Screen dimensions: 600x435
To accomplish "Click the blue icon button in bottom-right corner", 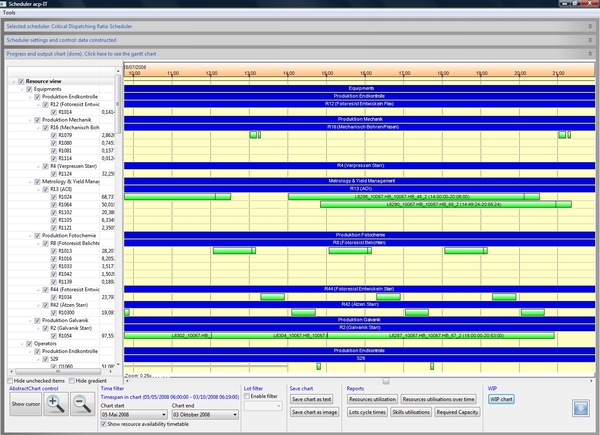I will pyautogui.click(x=579, y=408).
